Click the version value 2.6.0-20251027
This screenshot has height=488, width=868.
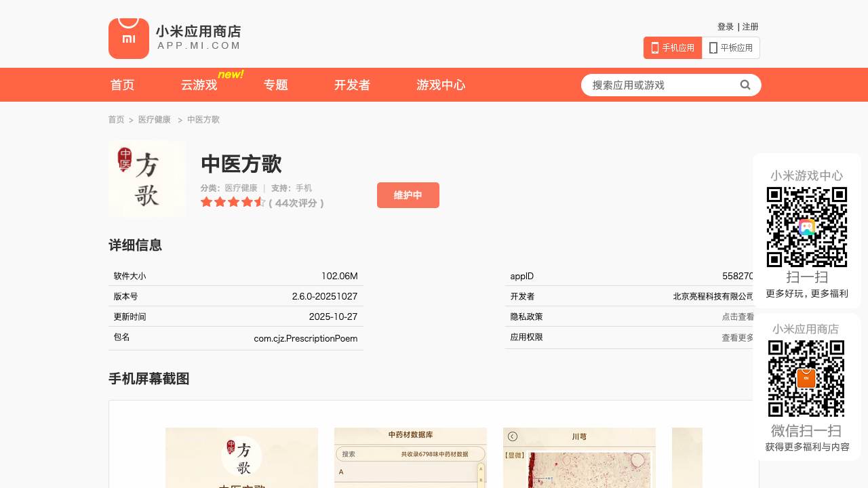(x=325, y=296)
